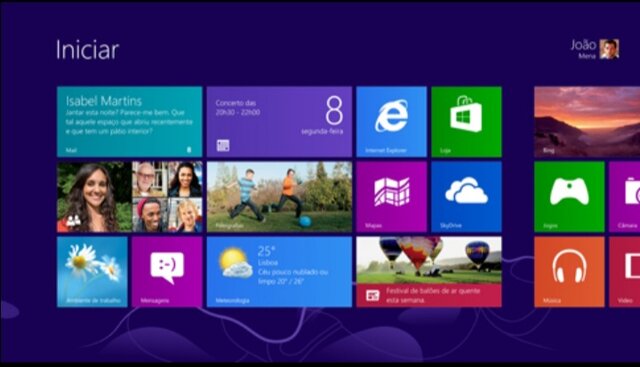Open the Mensagens chat tile

pos(167,272)
